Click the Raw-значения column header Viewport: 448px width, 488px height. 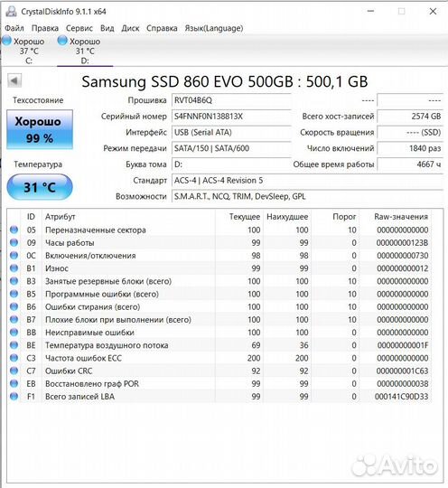395,217
